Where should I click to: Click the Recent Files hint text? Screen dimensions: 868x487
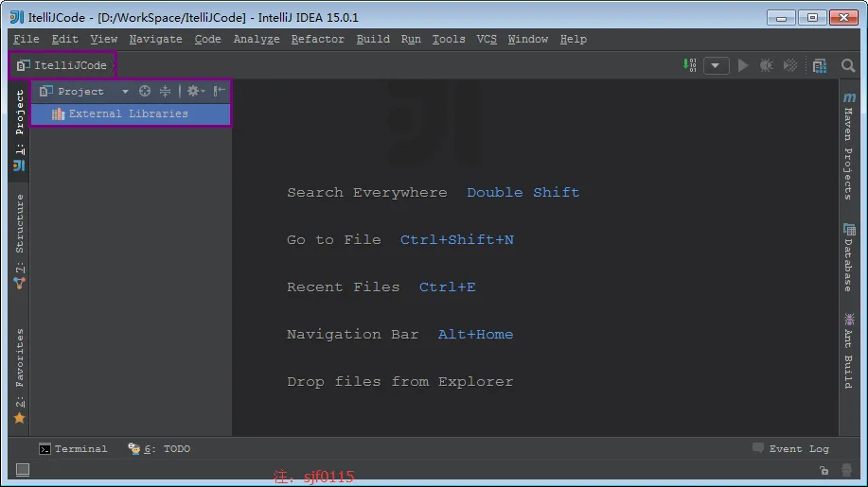[x=344, y=287]
